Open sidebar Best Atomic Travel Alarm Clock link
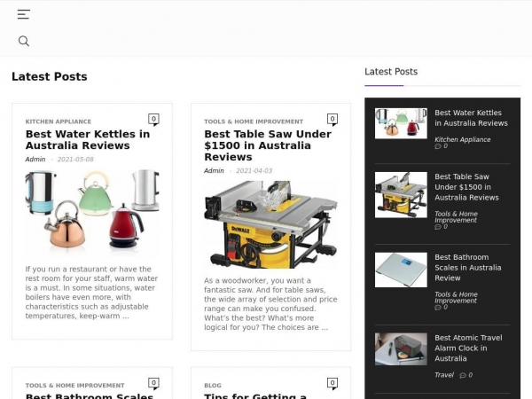The image size is (532, 399). [x=468, y=348]
